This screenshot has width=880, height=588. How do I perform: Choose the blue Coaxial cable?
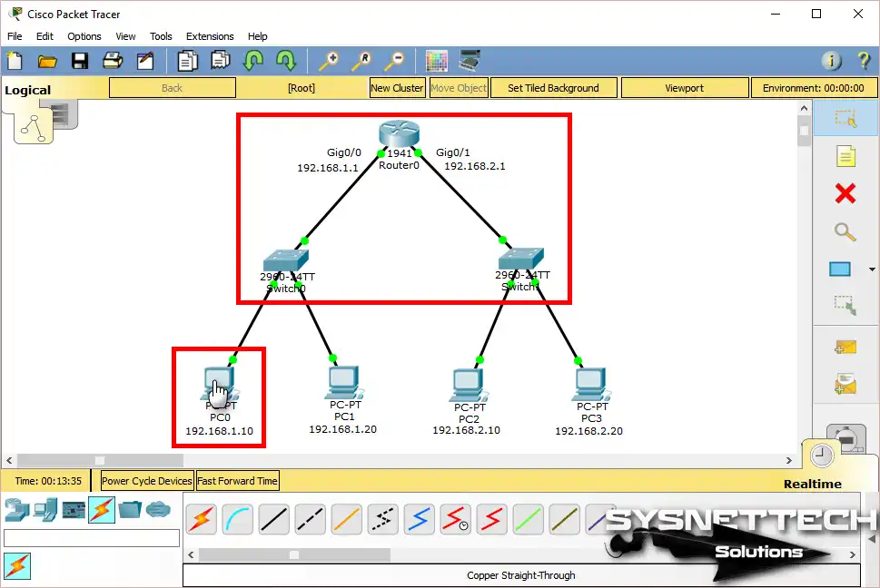point(420,519)
